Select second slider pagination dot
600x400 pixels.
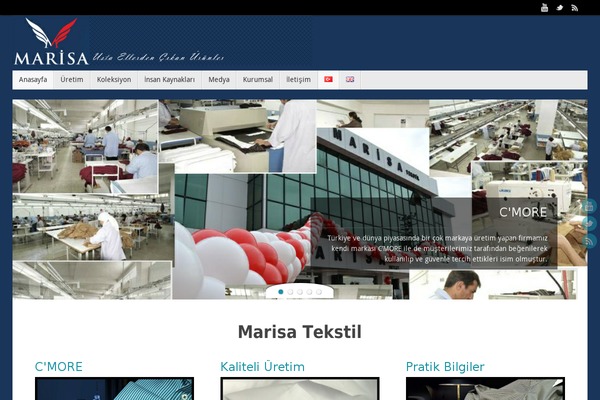click(290, 292)
